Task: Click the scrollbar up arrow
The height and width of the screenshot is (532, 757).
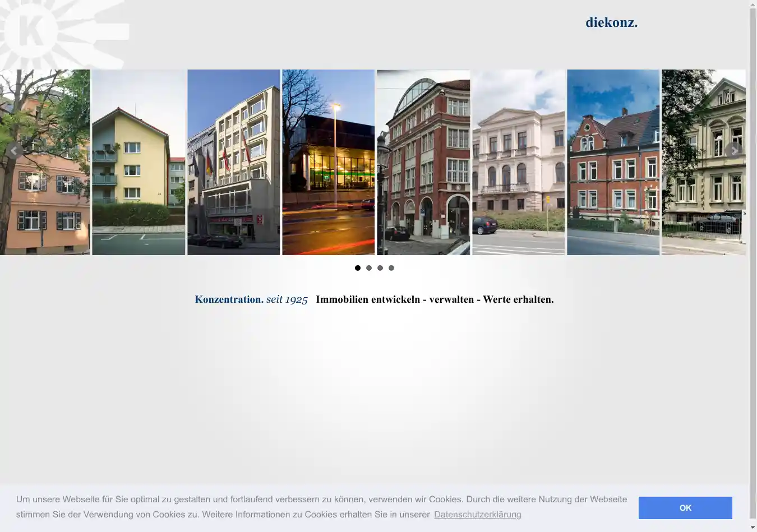Action: tap(753, 4)
